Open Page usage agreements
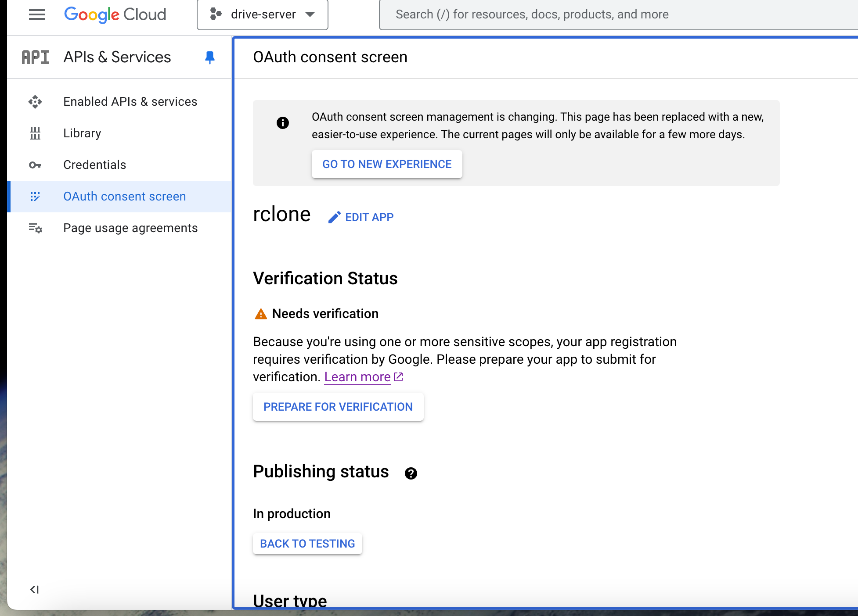Image resolution: width=858 pixels, height=616 pixels. [119, 228]
